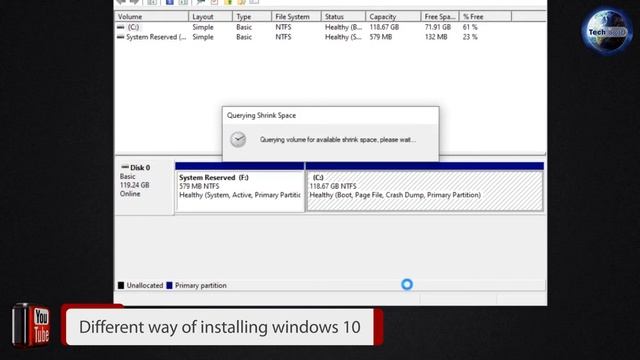Select the Disk 0 label in the disk panel
The width and height of the screenshot is (640, 360).
tap(140, 168)
